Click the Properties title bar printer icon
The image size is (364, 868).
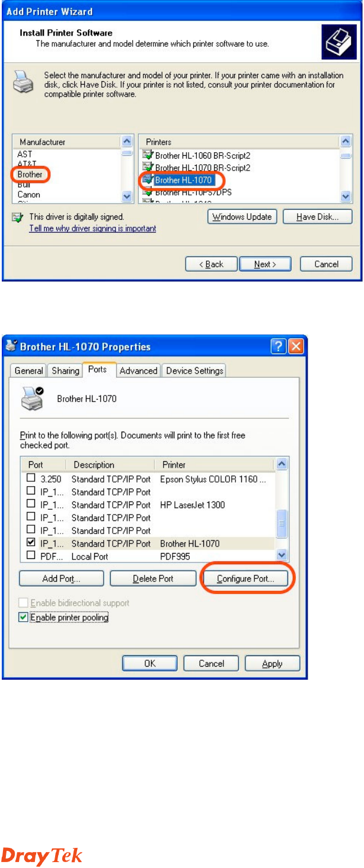(x=11, y=346)
